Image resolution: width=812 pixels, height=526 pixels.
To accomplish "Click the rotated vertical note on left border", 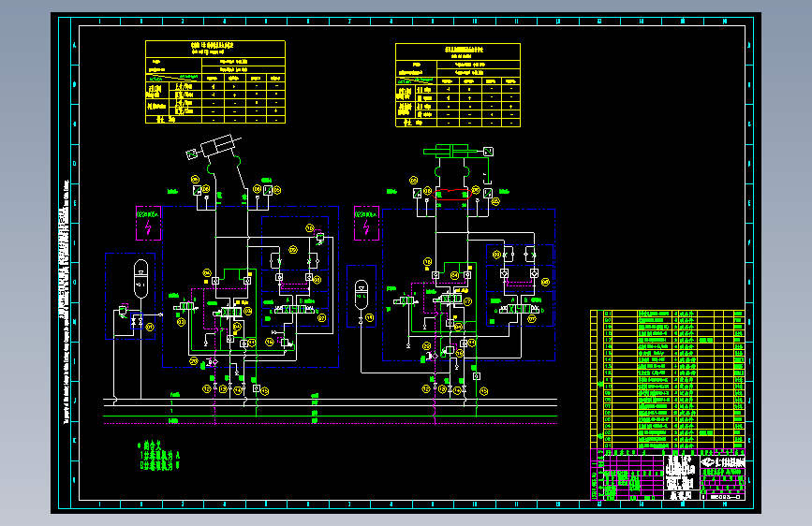I will (x=66, y=301).
